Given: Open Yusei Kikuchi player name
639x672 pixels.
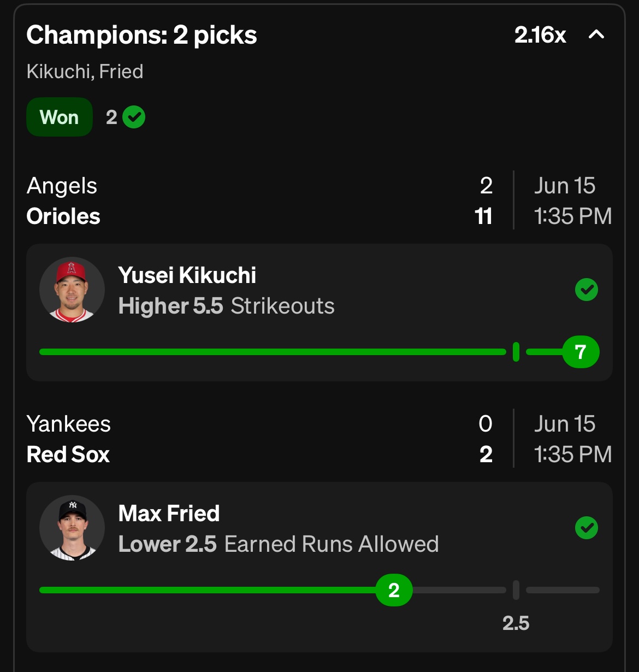Looking at the screenshot, I should coord(187,275).
